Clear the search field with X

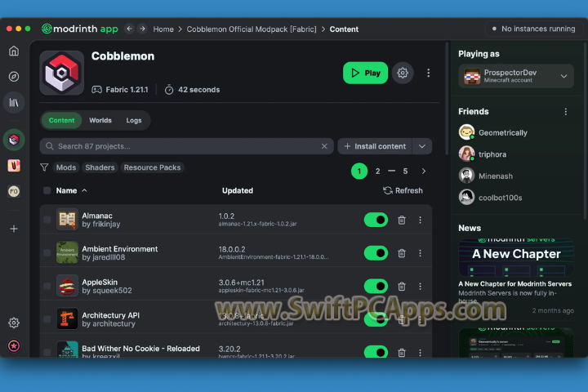coord(324,146)
